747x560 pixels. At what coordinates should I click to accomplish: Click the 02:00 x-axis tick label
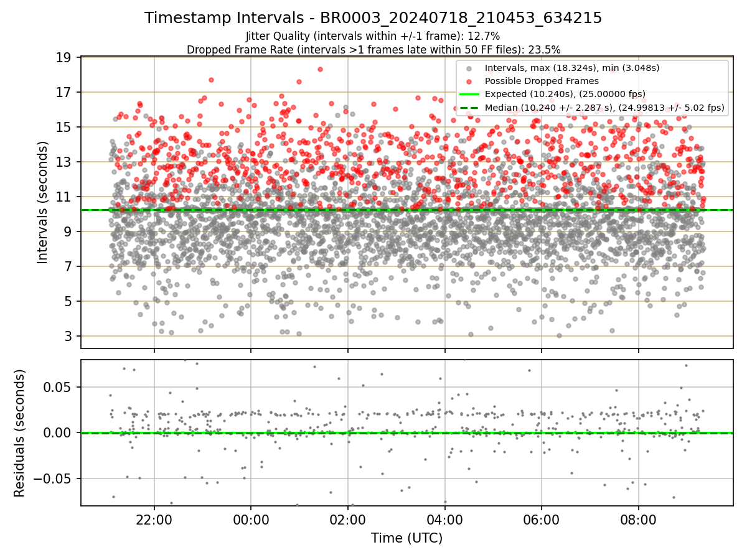coord(348,519)
